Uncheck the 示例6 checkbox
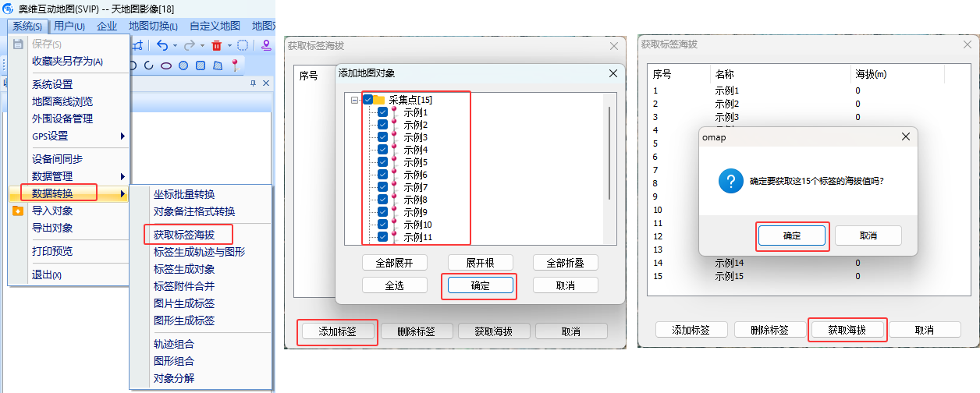The height and width of the screenshot is (393, 980). coord(382,175)
